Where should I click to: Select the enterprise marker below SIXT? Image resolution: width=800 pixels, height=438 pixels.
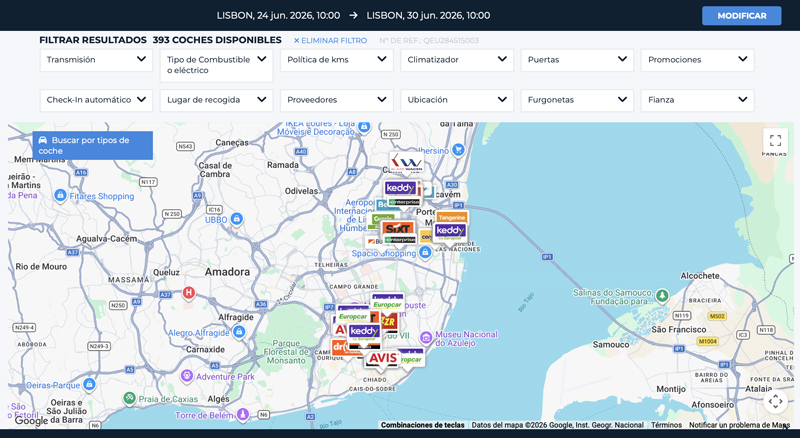[401, 240]
